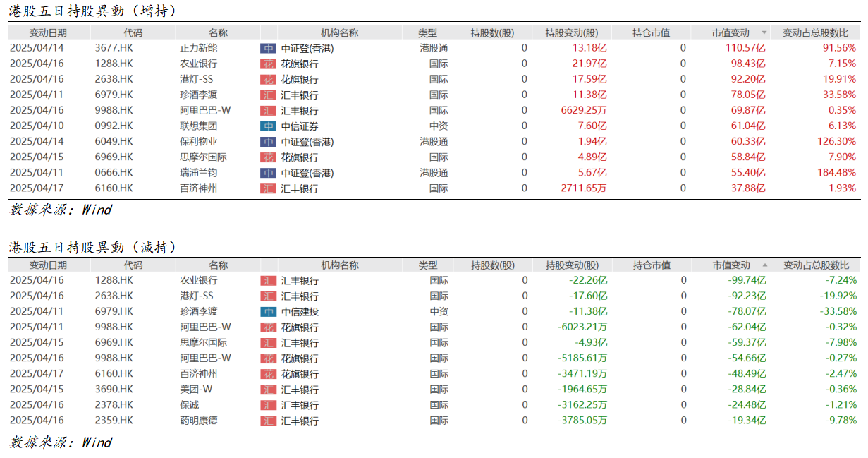Click the 花旗银行 icon in the 港灯-SS 增持 row
The width and height of the screenshot is (868, 458).
269,79
